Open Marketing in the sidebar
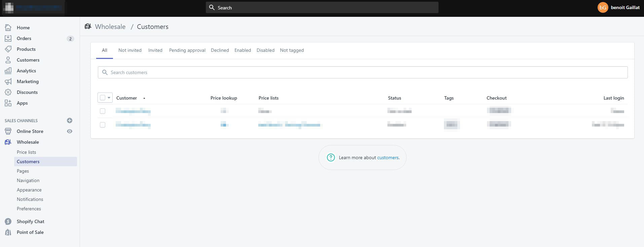The width and height of the screenshot is (644, 247). 28,81
